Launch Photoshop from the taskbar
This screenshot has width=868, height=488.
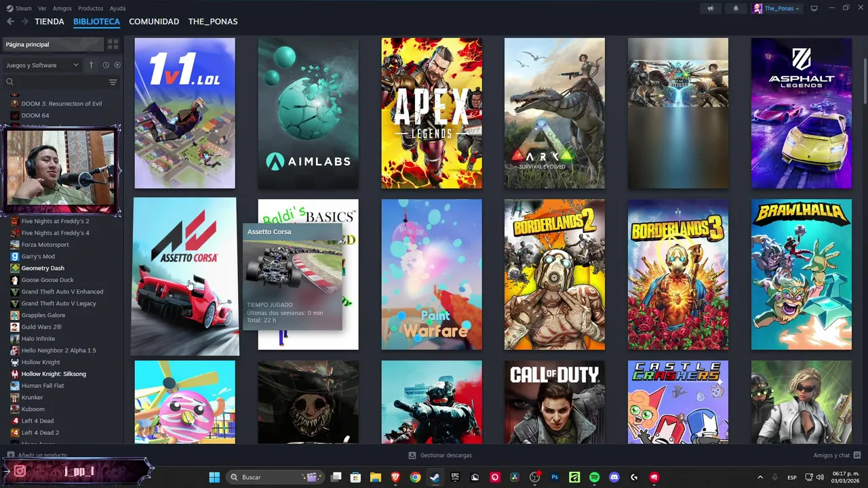click(555, 477)
